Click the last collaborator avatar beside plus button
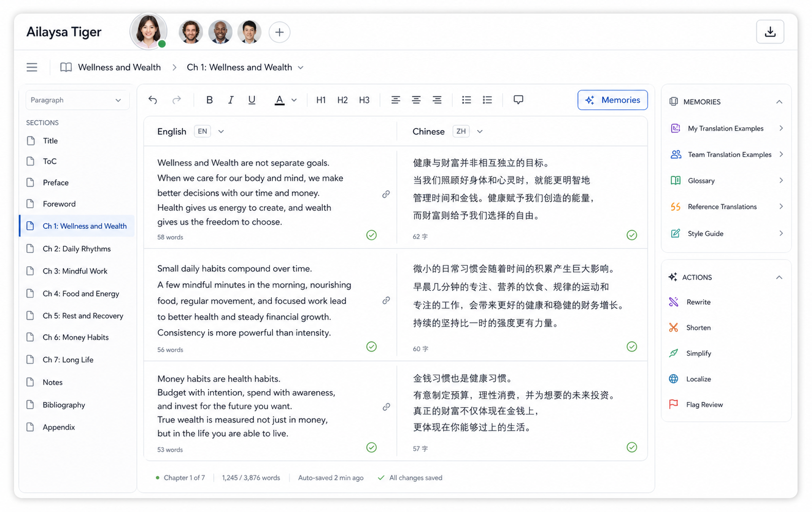812x512 pixels. click(249, 32)
